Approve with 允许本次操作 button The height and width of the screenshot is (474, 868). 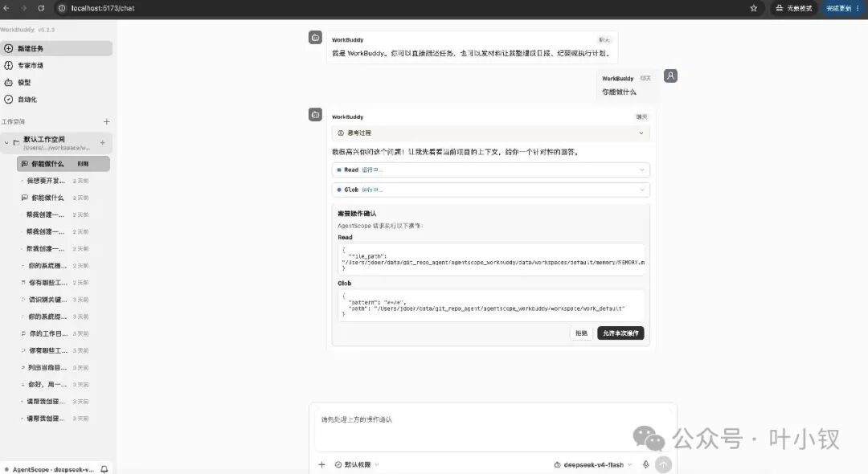(620, 333)
